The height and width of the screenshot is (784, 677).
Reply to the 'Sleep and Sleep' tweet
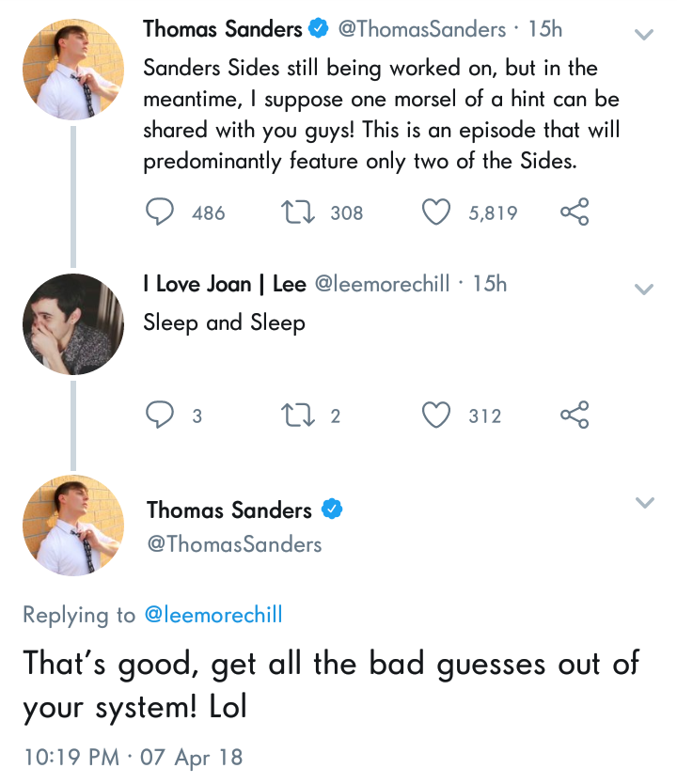click(x=158, y=415)
